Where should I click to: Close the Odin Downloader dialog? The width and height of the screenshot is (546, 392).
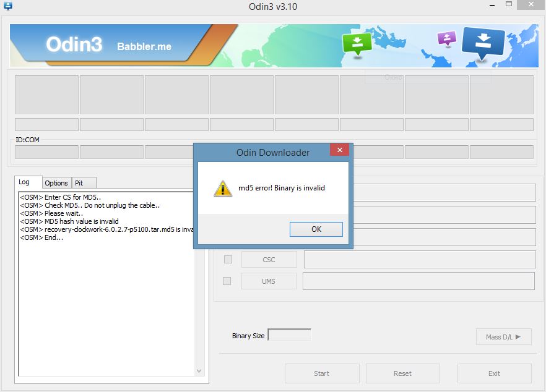339,150
